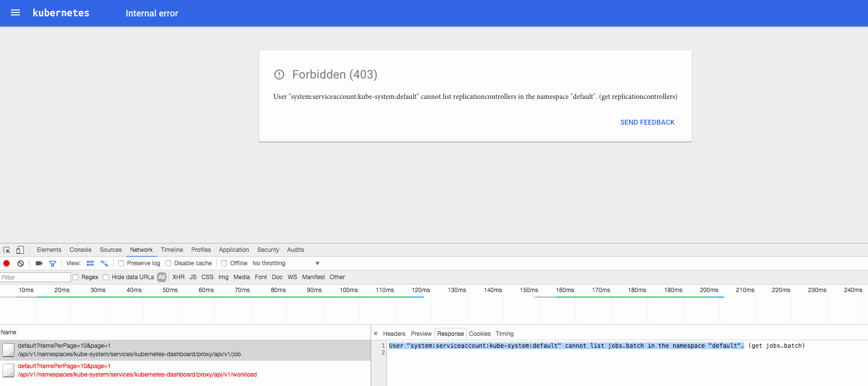This screenshot has width=868, height=386.
Task: Click the Forbidden error warning icon
Action: 279,75
